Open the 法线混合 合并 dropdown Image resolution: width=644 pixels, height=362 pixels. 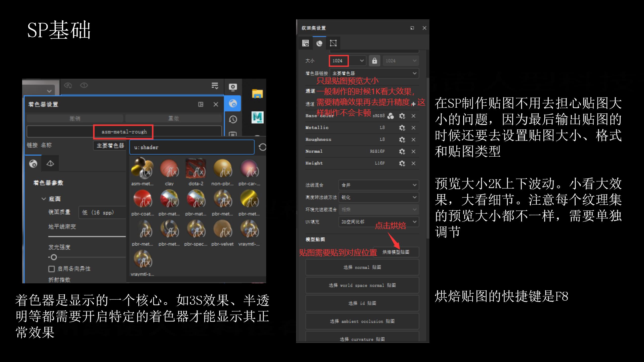379,185
